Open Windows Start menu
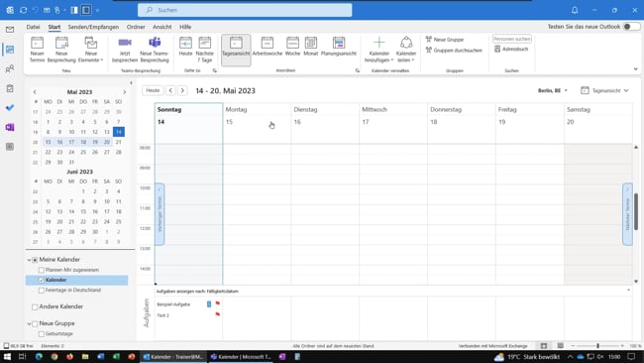 tap(7, 356)
